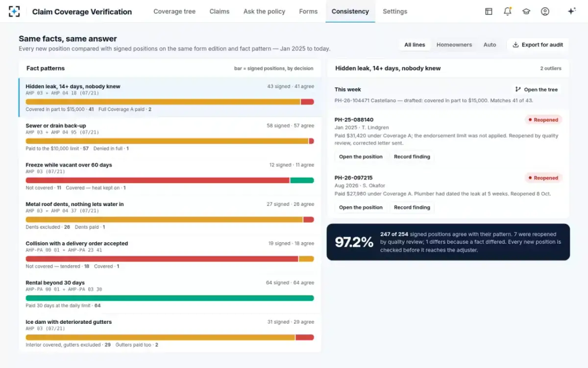Screen dimensions: 588x368
Task: Open the position for PH-26-097215
Action: tap(361, 208)
